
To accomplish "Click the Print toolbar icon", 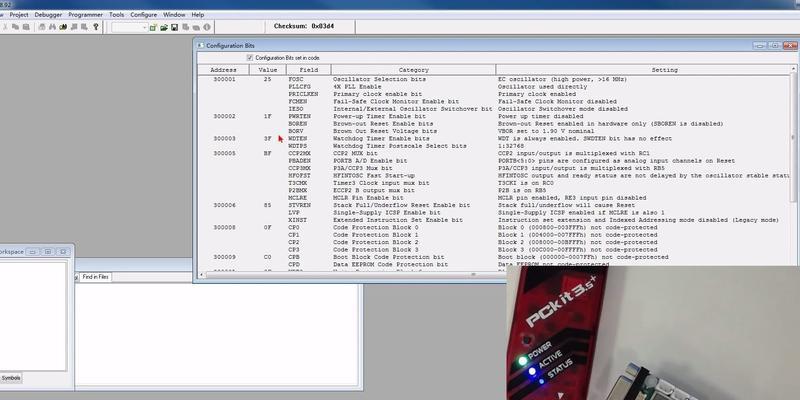I will (42, 27).
